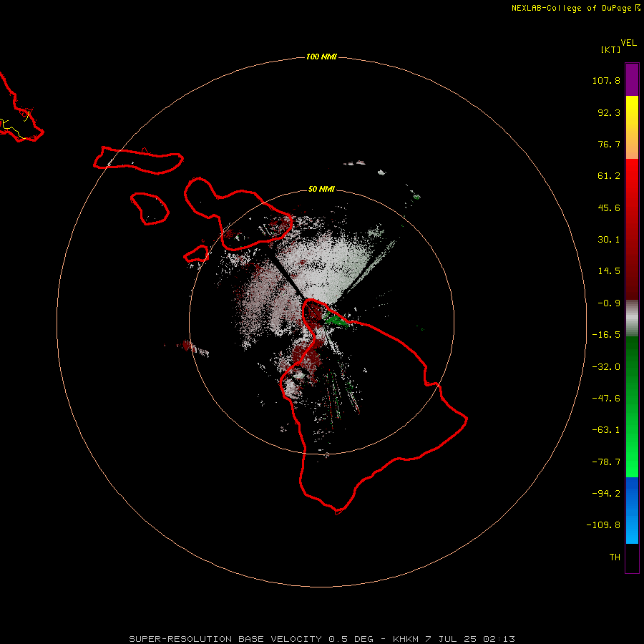This screenshot has height=644, width=644.
Task: Click the TH threshold label
Action: (x=615, y=557)
